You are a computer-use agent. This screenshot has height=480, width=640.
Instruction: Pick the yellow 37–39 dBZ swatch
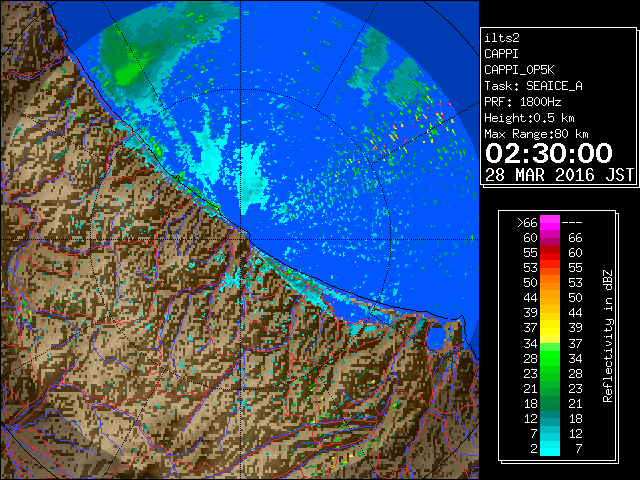[x=550, y=328]
